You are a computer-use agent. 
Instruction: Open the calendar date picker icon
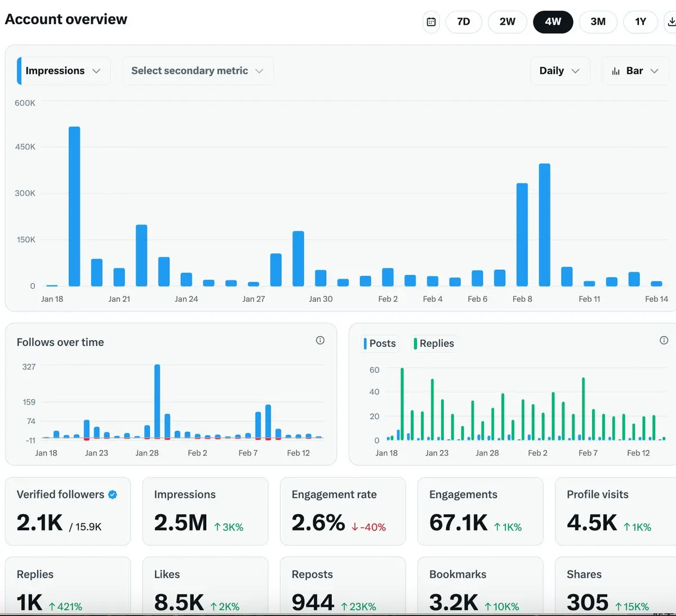point(431,22)
